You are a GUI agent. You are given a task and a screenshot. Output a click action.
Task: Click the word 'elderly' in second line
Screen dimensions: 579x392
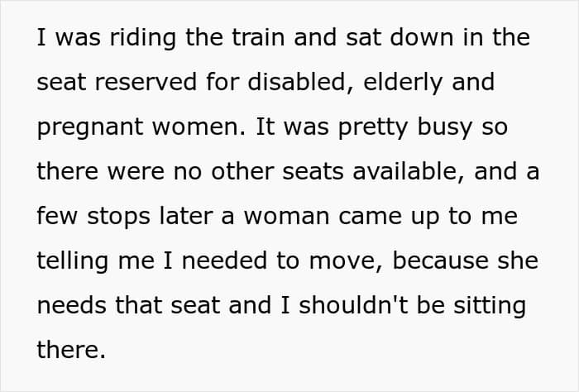pyautogui.click(x=403, y=84)
